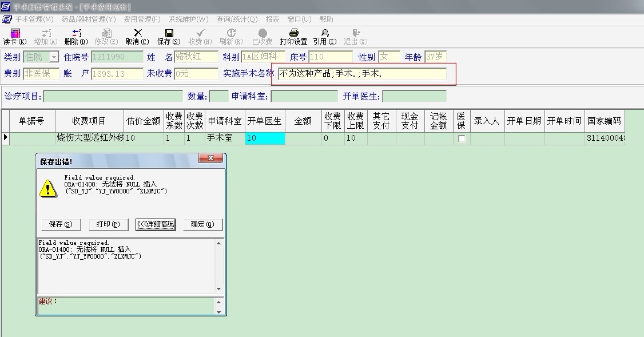644x337 pixels.
Task: Click the highlighted cyan 开单医生 cell
Action: click(x=265, y=138)
